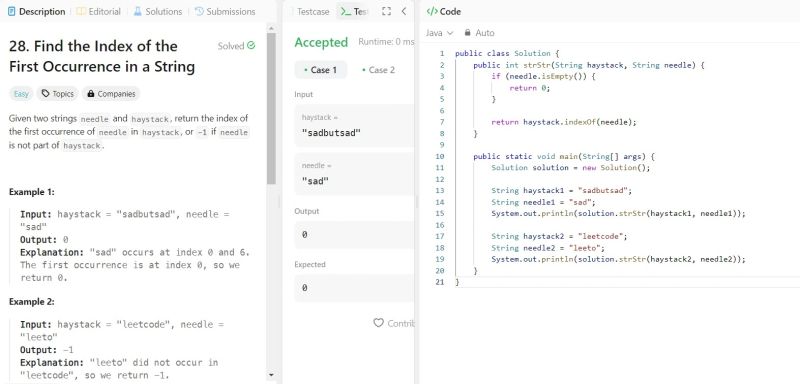800x384 pixels.
Task: Click line 18 needle2 = "leeto"
Action: coord(548,248)
